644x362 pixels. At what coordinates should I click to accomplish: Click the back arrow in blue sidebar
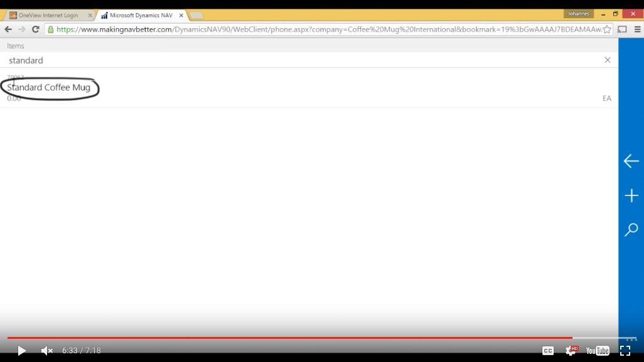[x=631, y=161]
